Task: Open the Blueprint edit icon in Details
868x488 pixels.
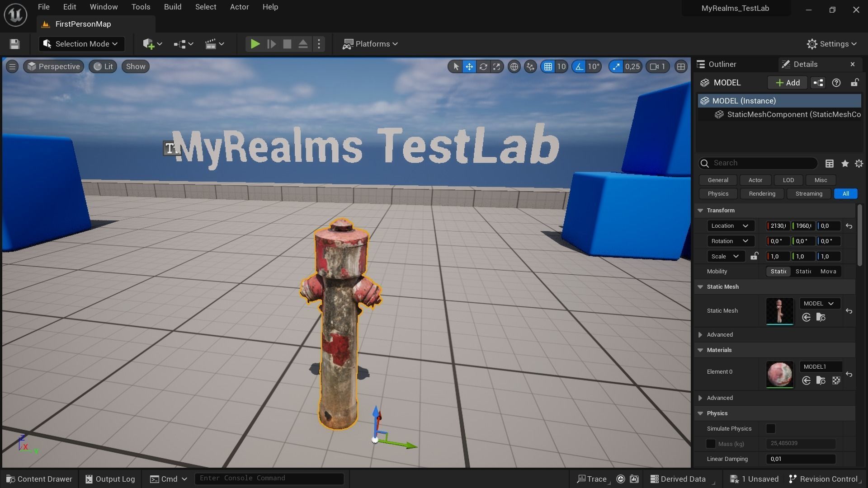Action: tap(818, 83)
